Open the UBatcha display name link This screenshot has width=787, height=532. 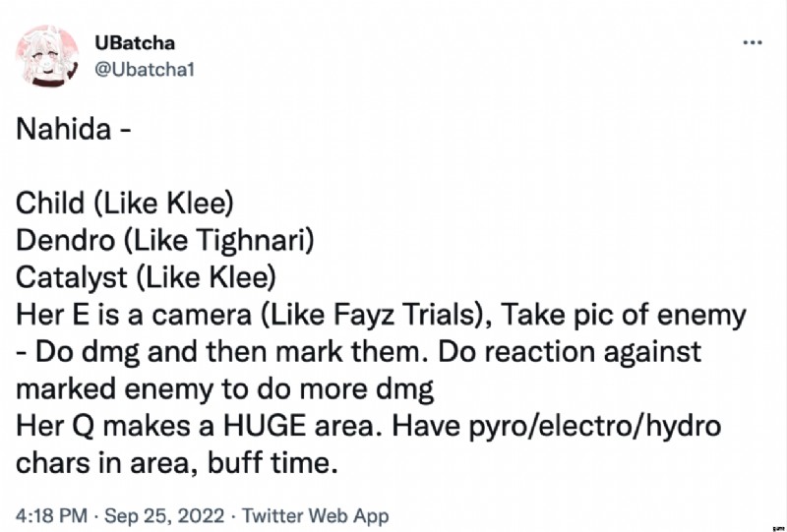click(135, 43)
